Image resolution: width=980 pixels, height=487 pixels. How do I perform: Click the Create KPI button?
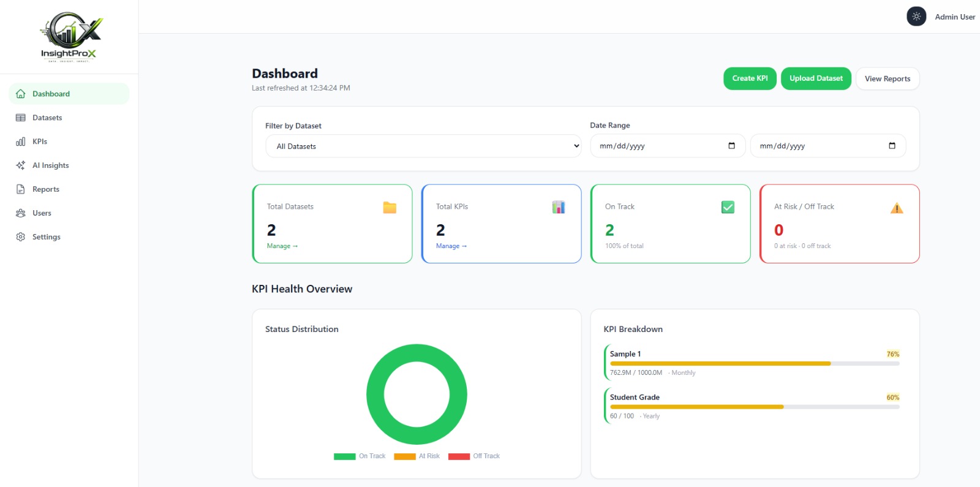point(750,78)
